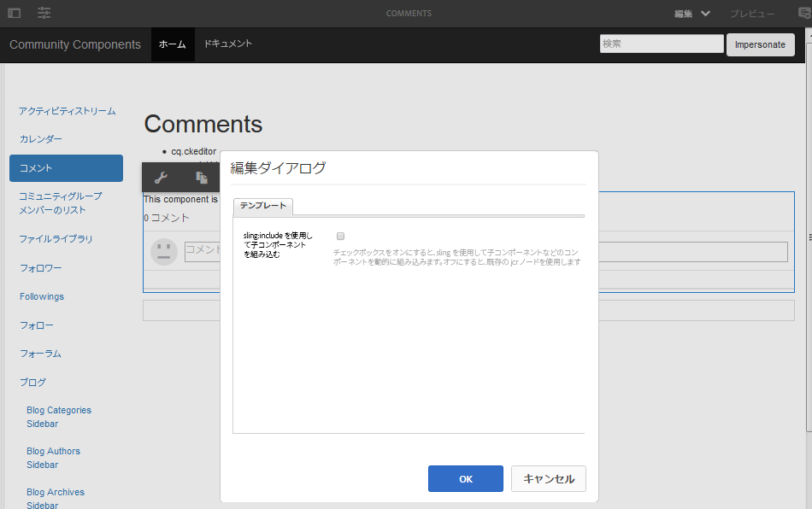Open the ドキュメント navigation tab

click(228, 44)
